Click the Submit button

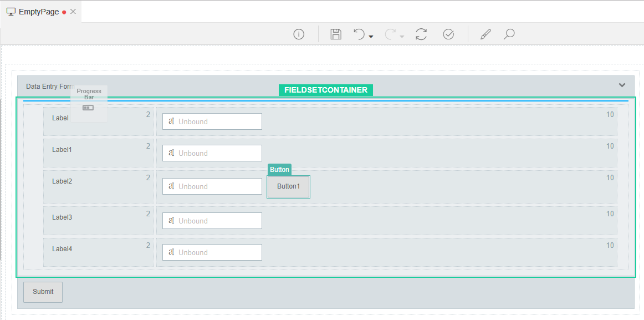(43, 292)
